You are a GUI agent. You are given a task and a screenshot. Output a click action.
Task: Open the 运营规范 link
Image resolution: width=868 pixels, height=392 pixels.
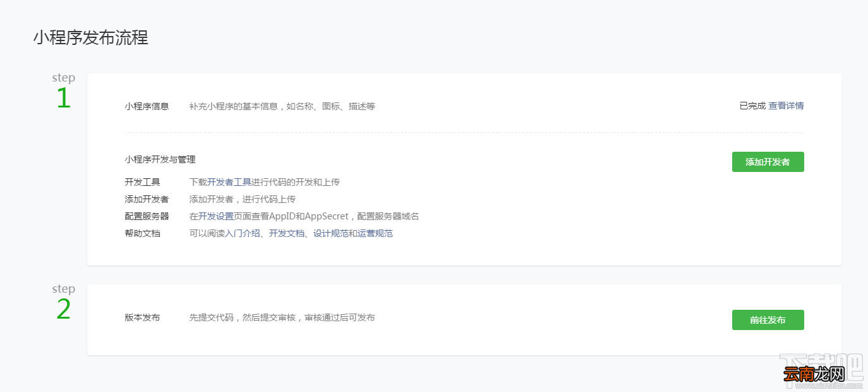point(375,233)
